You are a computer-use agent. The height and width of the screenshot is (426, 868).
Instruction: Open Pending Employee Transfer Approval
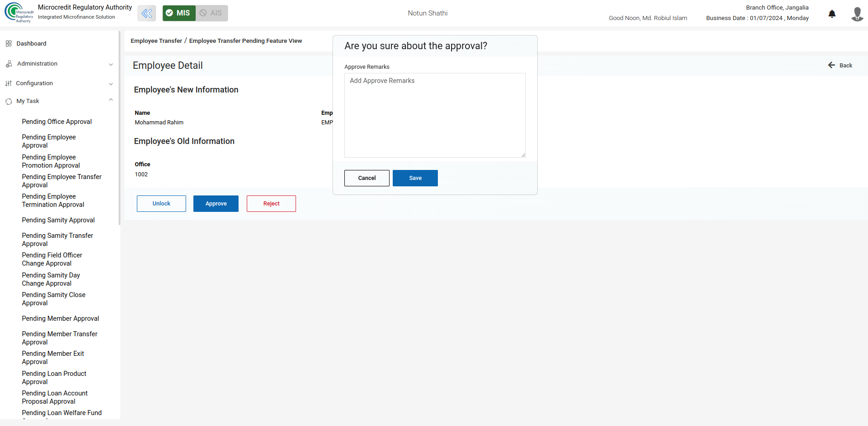62,181
